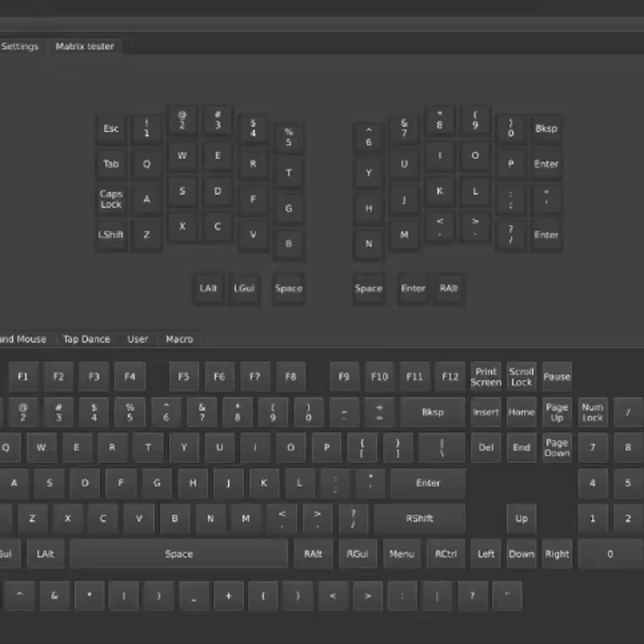Choose the Menu keycode
Image resolution: width=644 pixels, height=644 pixels.
402,554
